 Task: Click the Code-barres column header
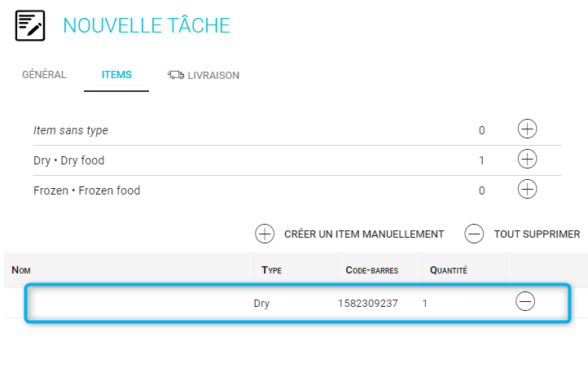tap(372, 270)
